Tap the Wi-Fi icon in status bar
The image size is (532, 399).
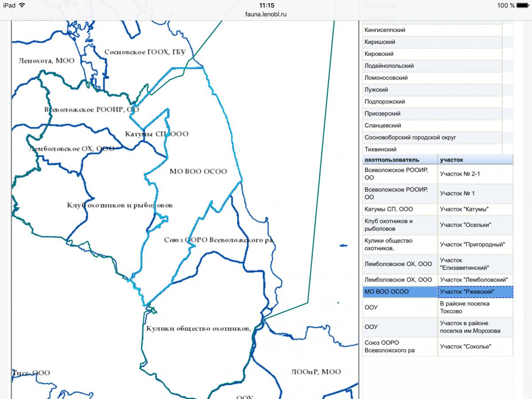pyautogui.click(x=22, y=5)
